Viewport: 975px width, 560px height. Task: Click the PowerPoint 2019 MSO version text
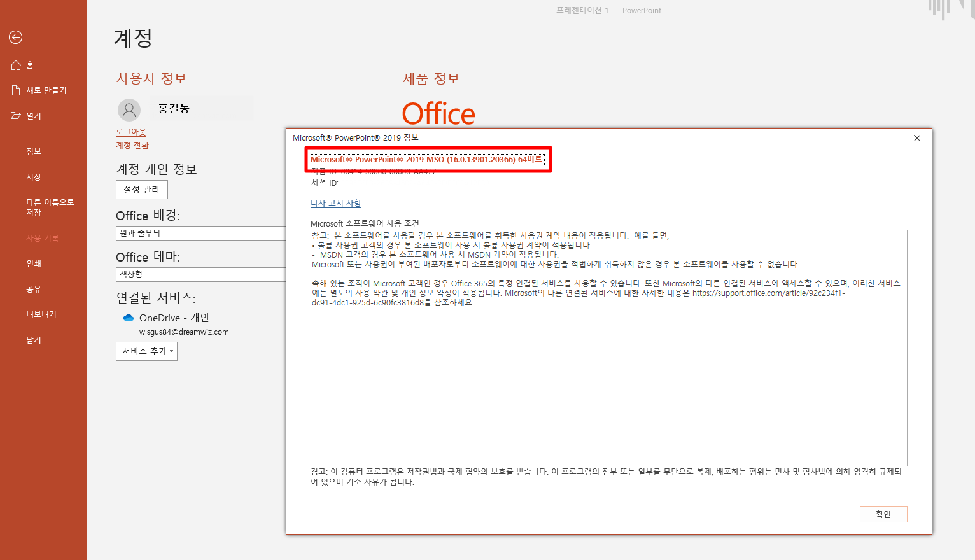(427, 159)
